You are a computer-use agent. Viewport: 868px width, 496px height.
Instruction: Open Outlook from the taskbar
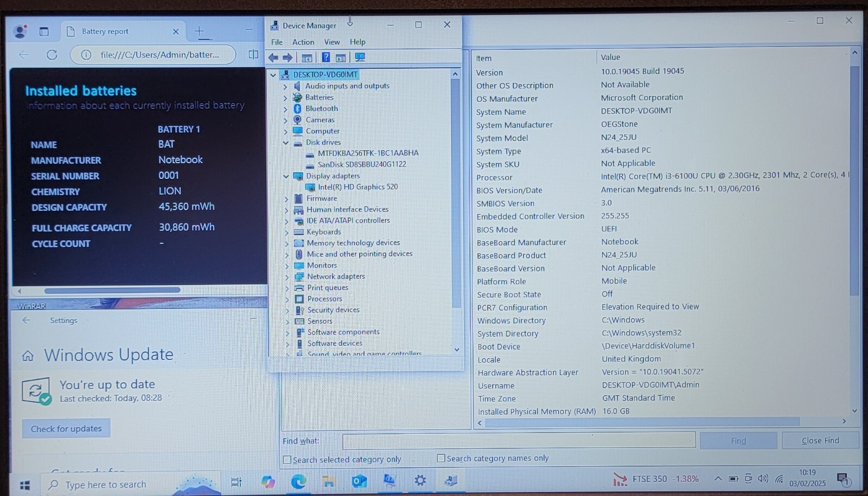click(x=359, y=481)
